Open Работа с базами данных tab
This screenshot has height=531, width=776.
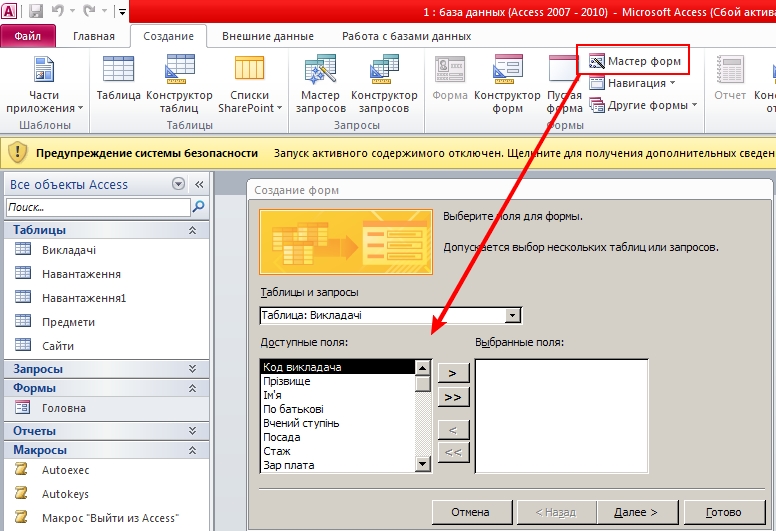point(406,36)
